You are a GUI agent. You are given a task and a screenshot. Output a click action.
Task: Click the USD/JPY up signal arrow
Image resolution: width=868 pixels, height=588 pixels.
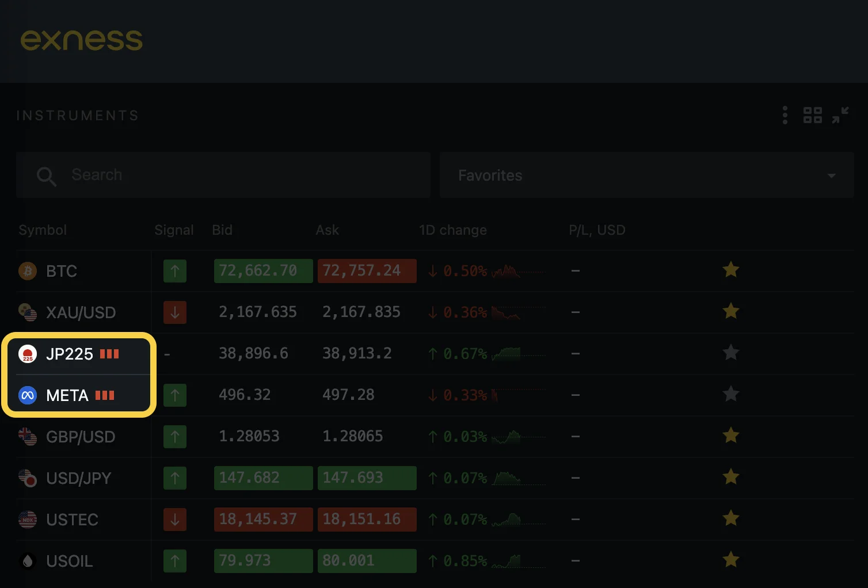175,478
